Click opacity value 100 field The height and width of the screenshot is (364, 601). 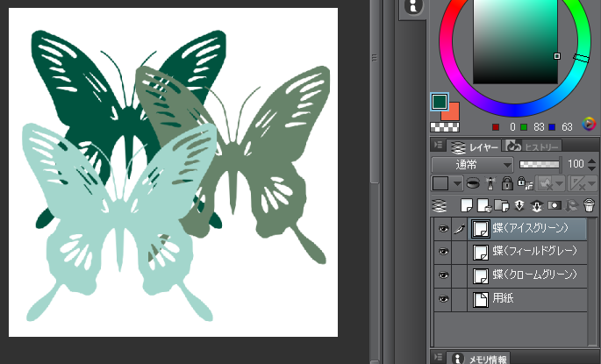[576, 164]
